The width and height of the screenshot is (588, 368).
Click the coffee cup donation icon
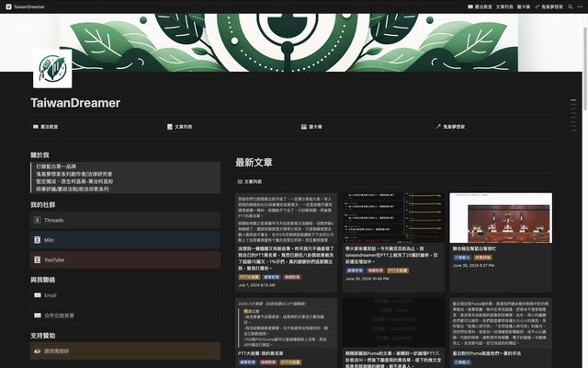click(37, 351)
